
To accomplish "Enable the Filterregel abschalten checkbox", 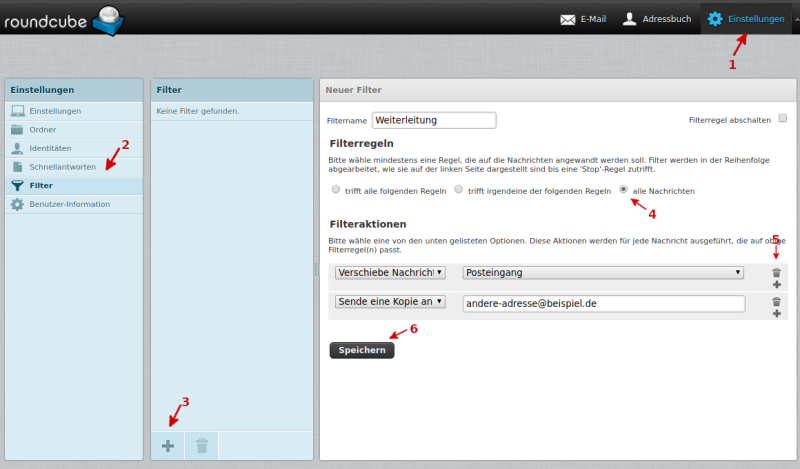I will pyautogui.click(x=783, y=119).
